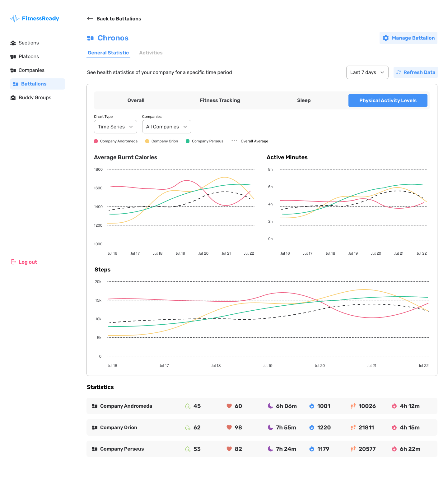Select the Fitness Tracking tab
448x477 pixels.
coord(220,100)
